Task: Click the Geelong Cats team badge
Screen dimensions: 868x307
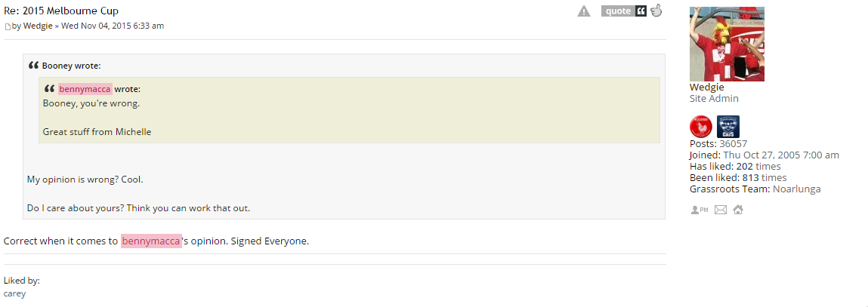Action: 728,127
